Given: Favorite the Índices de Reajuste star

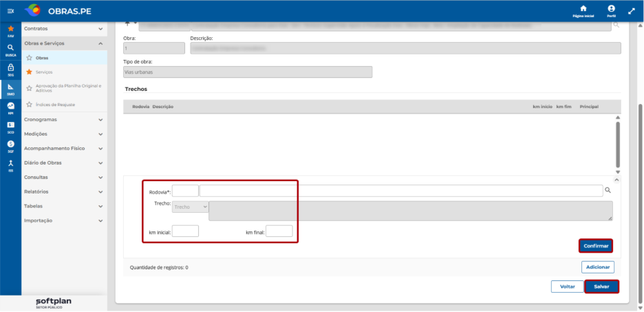Looking at the screenshot, I should pyautogui.click(x=29, y=105).
